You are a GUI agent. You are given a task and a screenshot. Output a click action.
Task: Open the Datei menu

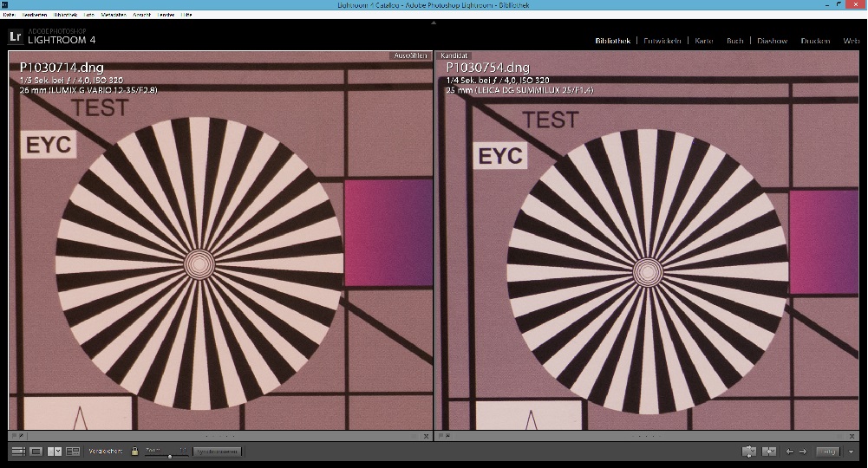pyautogui.click(x=10, y=15)
